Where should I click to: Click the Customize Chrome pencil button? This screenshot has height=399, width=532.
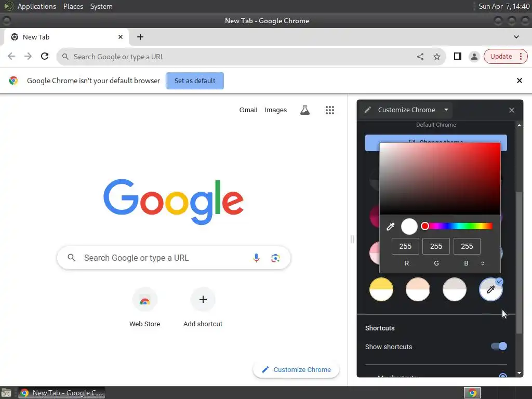296,369
